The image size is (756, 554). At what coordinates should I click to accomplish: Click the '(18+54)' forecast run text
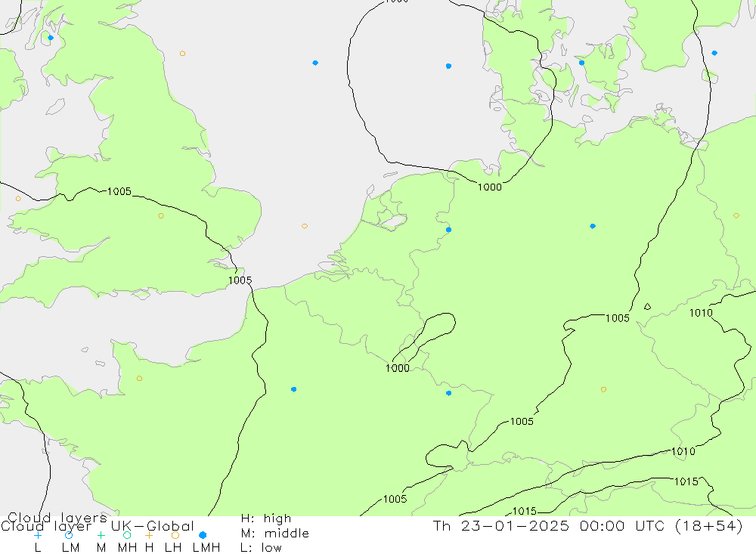point(709,525)
